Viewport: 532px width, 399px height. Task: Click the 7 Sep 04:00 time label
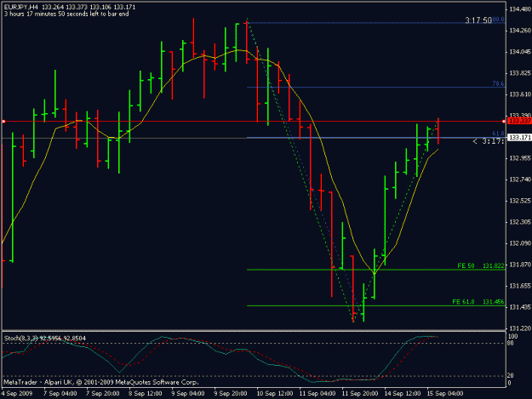[x=60, y=394]
